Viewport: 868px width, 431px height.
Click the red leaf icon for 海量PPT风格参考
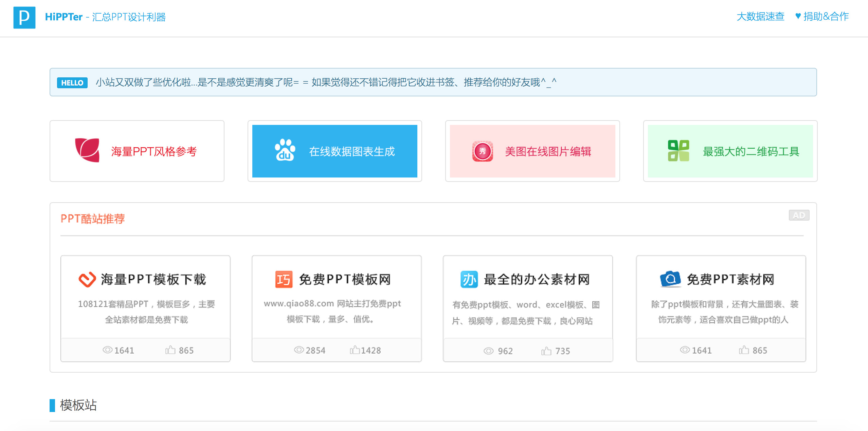tap(87, 150)
